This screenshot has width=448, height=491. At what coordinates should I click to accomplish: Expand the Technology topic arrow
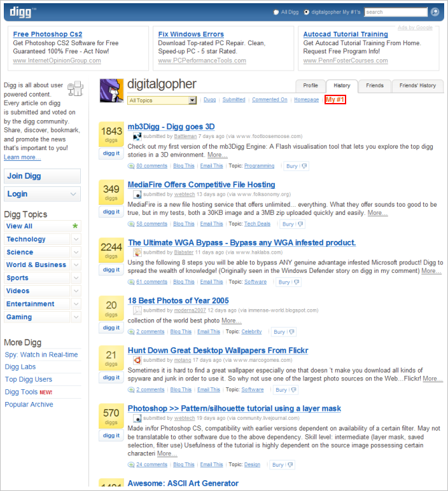coord(76,239)
